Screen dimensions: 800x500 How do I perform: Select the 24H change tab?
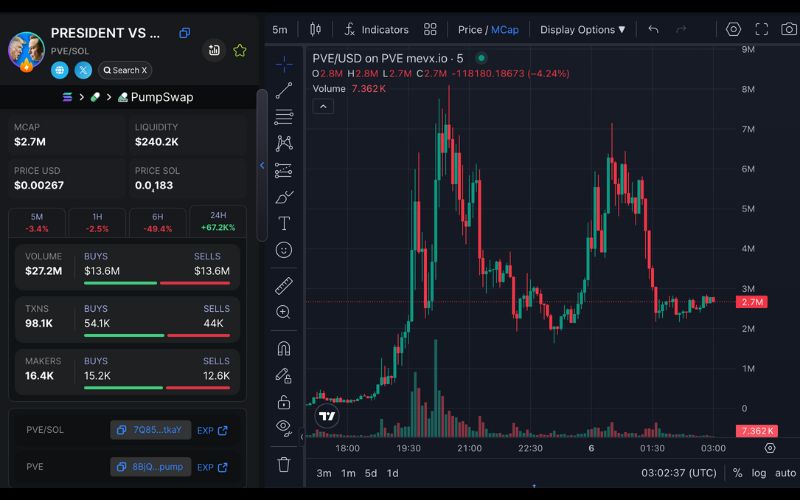point(218,221)
